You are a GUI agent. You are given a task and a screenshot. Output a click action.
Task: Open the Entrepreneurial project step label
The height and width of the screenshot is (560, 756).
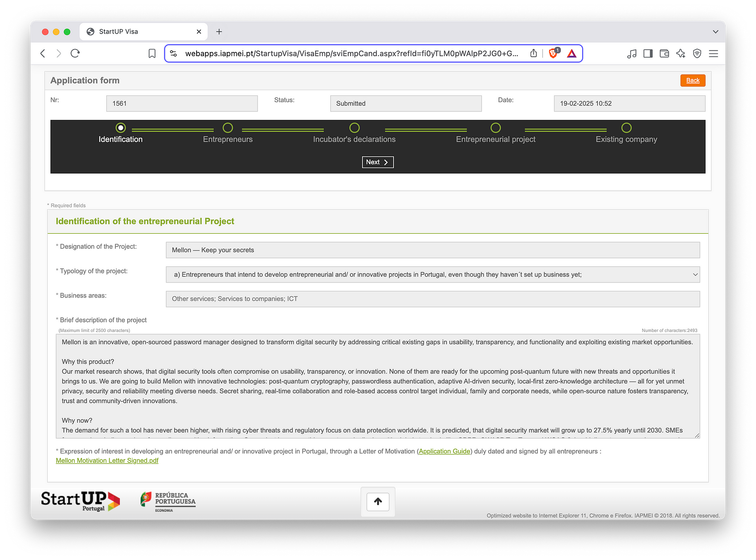pos(496,139)
